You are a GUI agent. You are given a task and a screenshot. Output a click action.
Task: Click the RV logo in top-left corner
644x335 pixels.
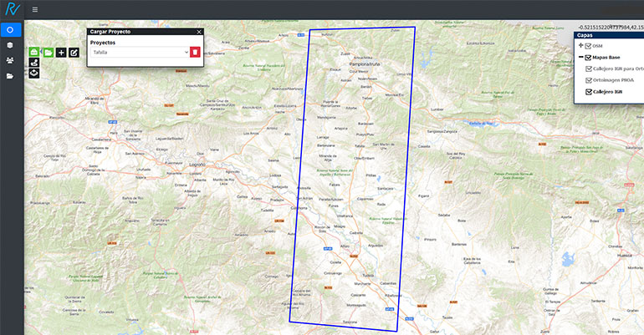tap(10, 9)
